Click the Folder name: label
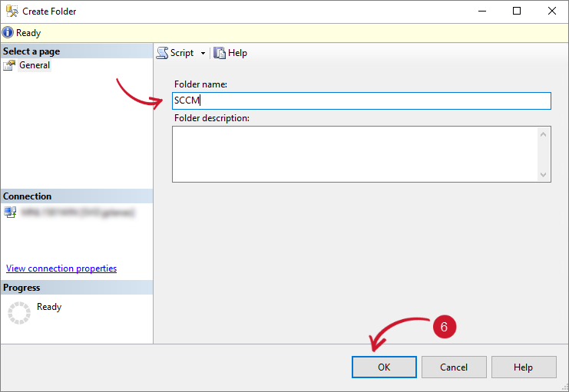The width and height of the screenshot is (569, 392). (x=200, y=84)
